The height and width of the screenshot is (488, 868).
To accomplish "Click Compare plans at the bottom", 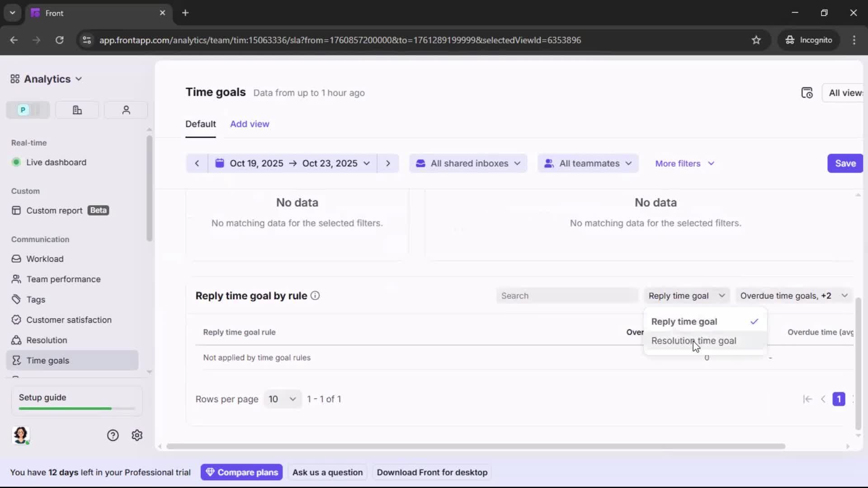I will [242, 472].
